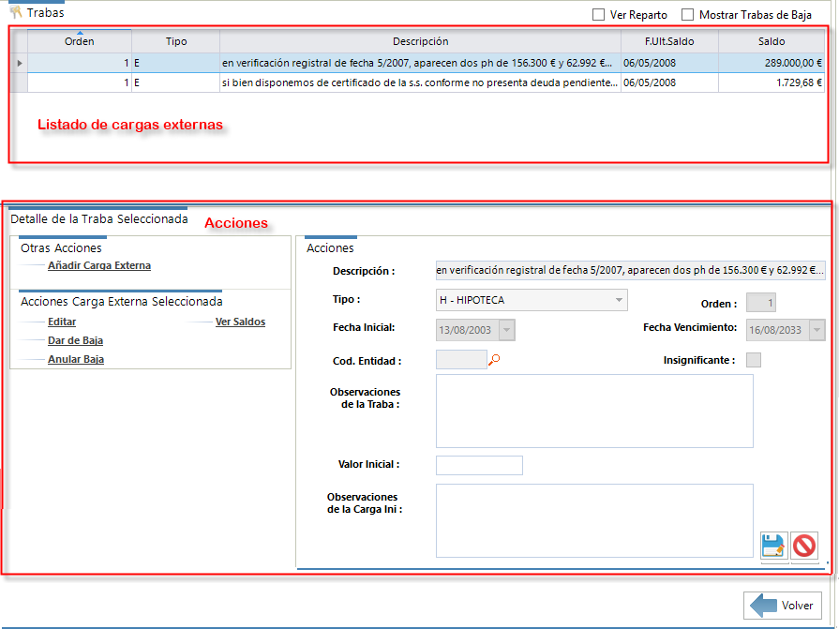Click the Detalle de la Traba Seleccionada header
This screenshot has height=644, width=839.
tap(99, 218)
